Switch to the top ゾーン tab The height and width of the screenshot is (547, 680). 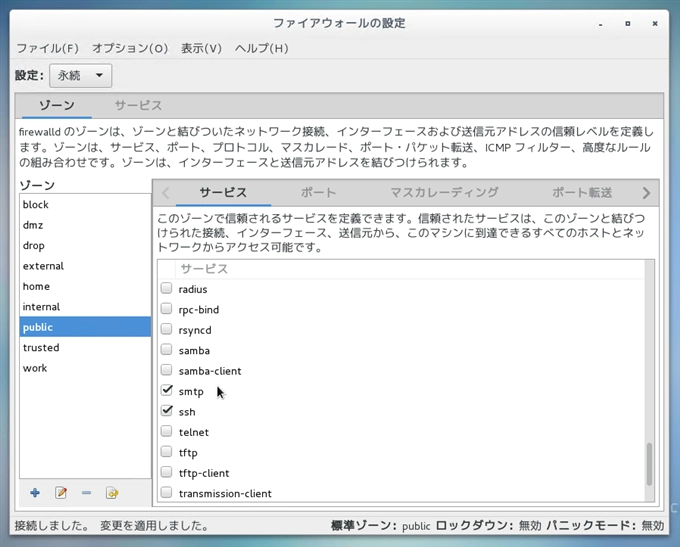click(x=57, y=105)
